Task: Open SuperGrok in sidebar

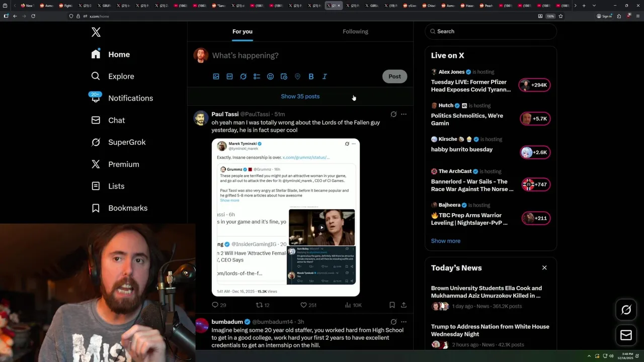Action: point(118,142)
